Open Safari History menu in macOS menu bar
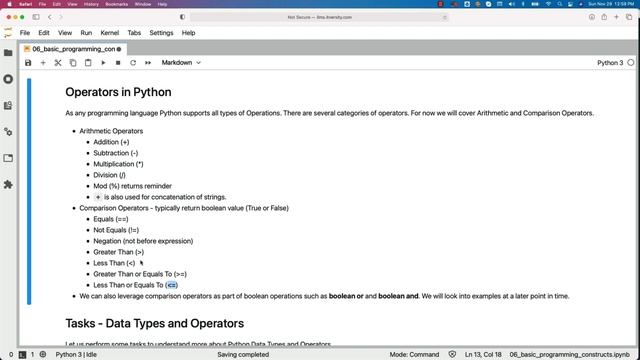The image size is (640, 360). click(91, 4)
